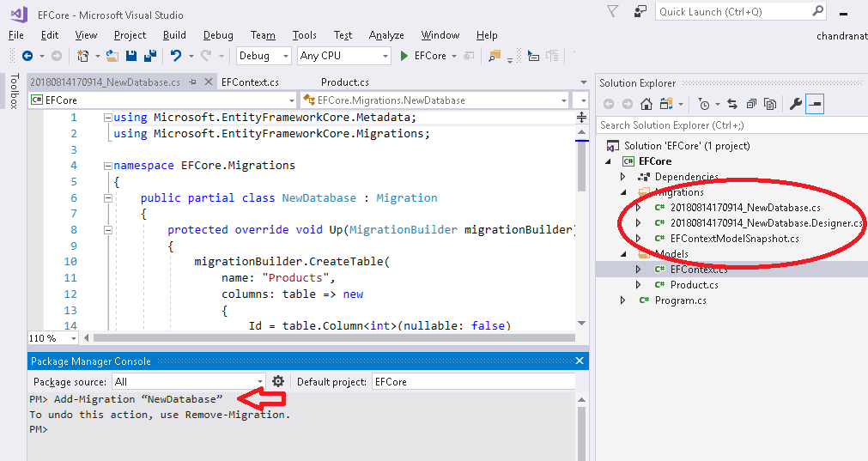Viewport: 868px width, 461px height.
Task: Click the Find in Files toolbar icon
Action: click(x=495, y=55)
